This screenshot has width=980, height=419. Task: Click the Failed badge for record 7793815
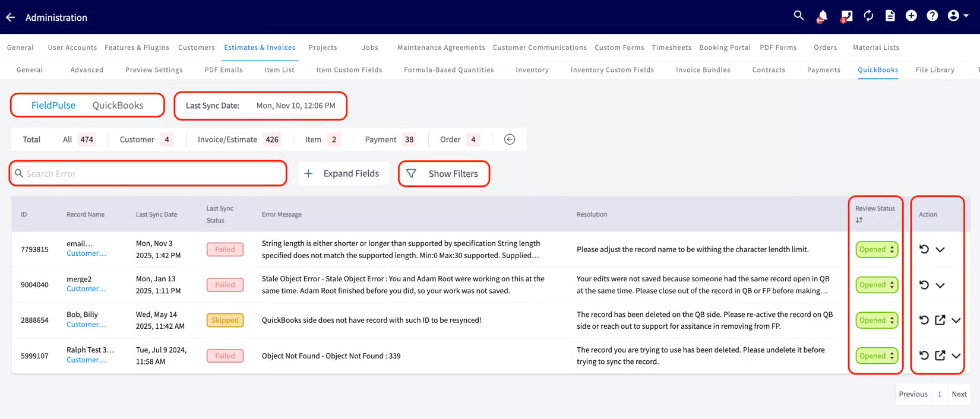225,249
